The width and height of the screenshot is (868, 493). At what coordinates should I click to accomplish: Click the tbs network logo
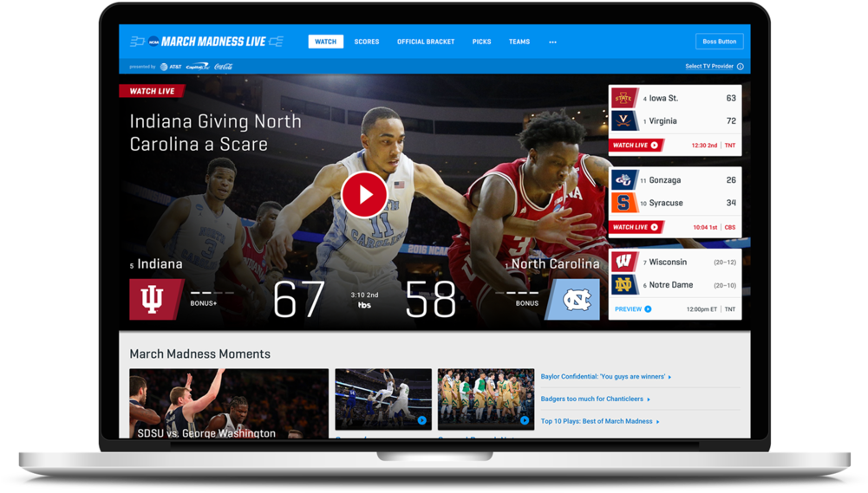364,305
